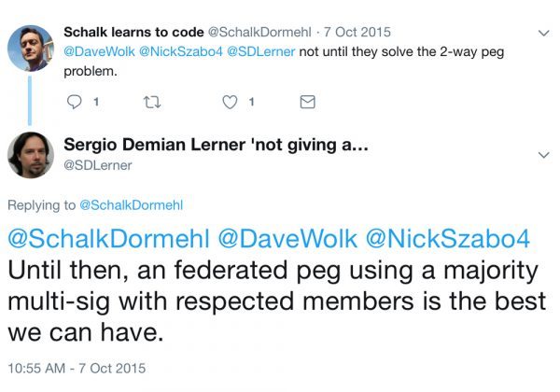Open Schalk's profile picture
This screenshot has height=392, width=560.
pyautogui.click(x=31, y=48)
